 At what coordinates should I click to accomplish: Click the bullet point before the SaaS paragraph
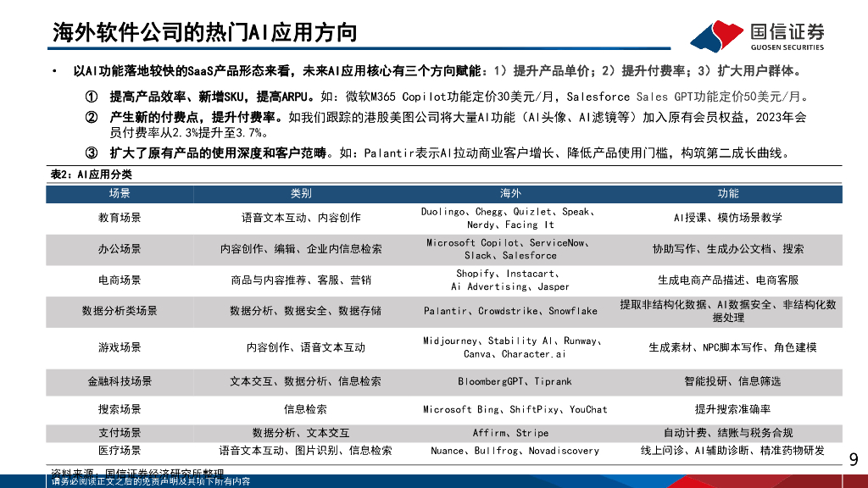click(53, 69)
